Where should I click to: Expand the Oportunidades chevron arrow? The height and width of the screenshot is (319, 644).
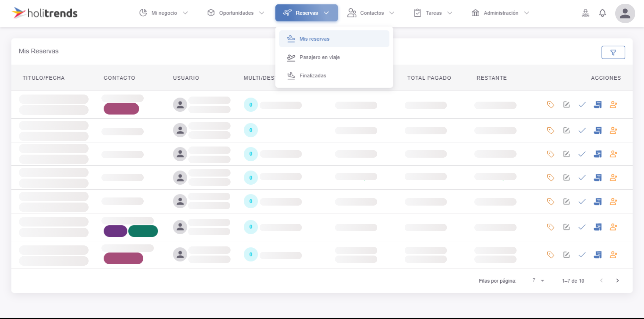pyautogui.click(x=262, y=13)
